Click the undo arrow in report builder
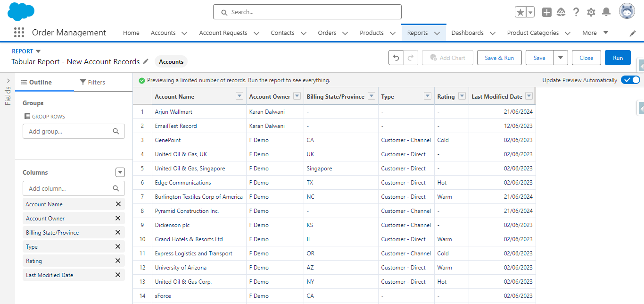The height and width of the screenshot is (304, 644). click(396, 57)
